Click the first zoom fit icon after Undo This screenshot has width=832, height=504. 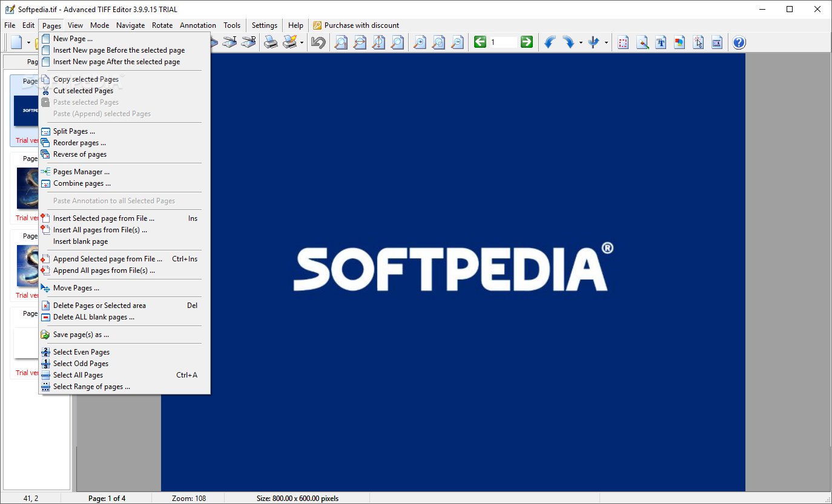(x=342, y=42)
